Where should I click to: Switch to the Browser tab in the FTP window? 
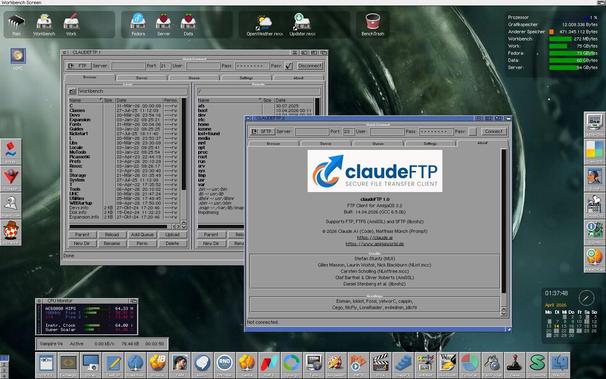pos(90,78)
